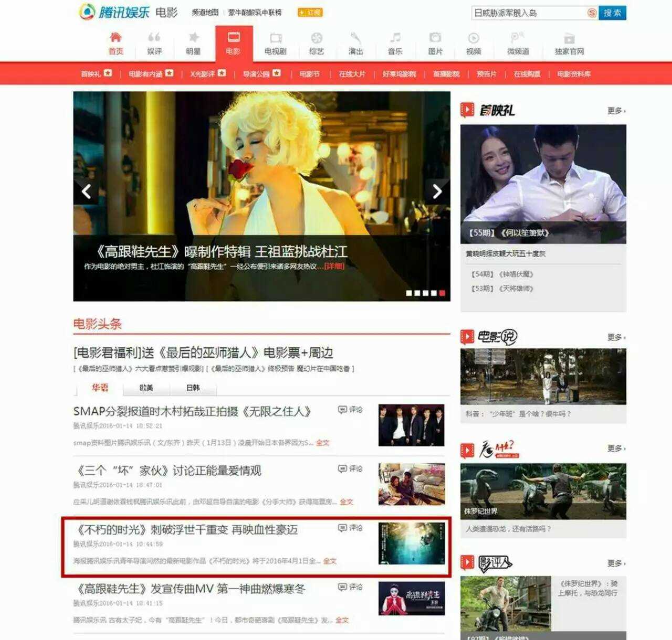Click the 搜索 search button
The width and height of the screenshot is (672, 640).
[612, 13]
